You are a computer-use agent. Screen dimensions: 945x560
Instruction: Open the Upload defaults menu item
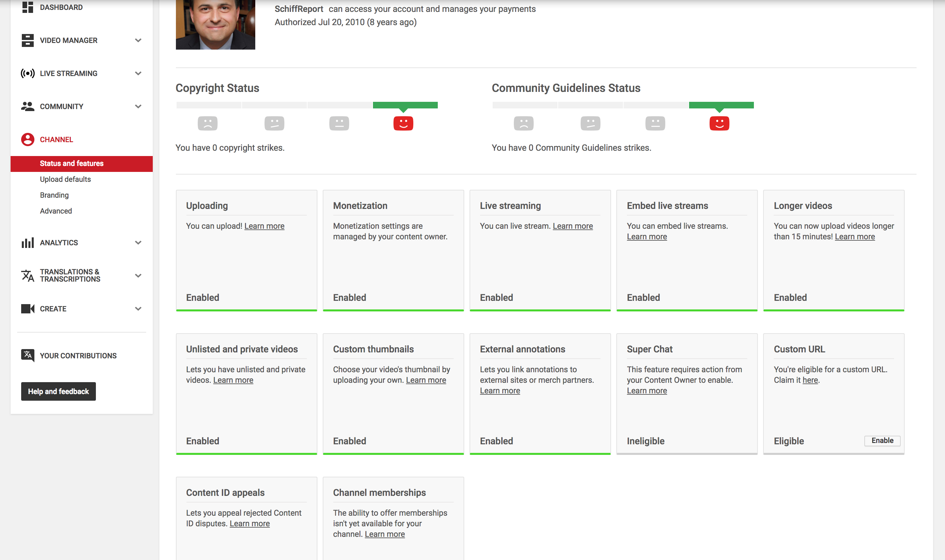pos(65,179)
